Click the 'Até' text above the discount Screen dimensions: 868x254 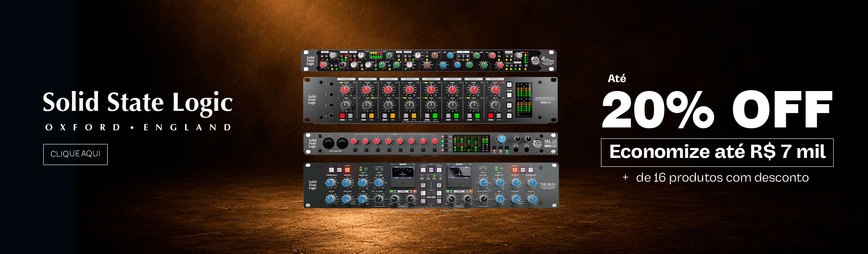[617, 79]
